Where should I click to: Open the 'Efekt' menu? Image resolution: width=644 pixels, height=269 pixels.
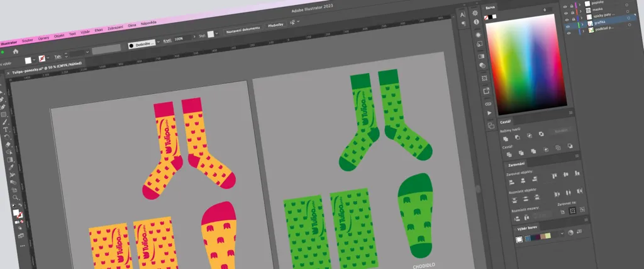tap(99, 29)
